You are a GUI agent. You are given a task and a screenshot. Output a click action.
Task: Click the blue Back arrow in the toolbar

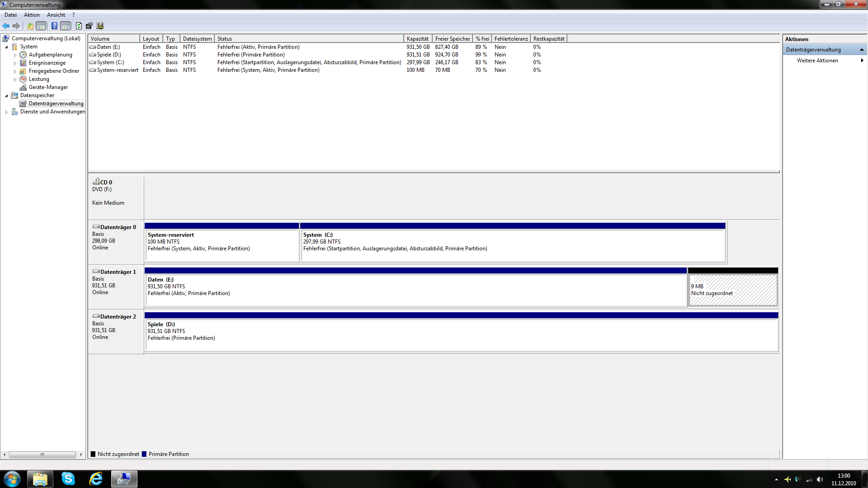pos(6,26)
